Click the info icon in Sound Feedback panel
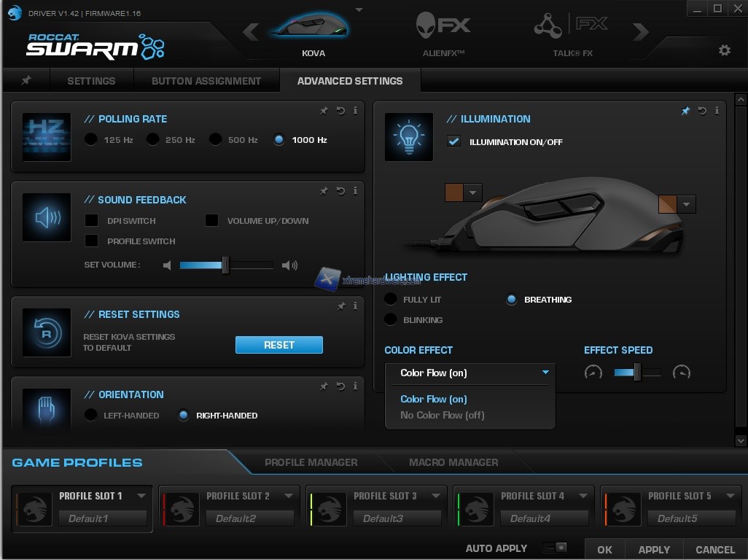The image size is (748, 560). [355, 191]
